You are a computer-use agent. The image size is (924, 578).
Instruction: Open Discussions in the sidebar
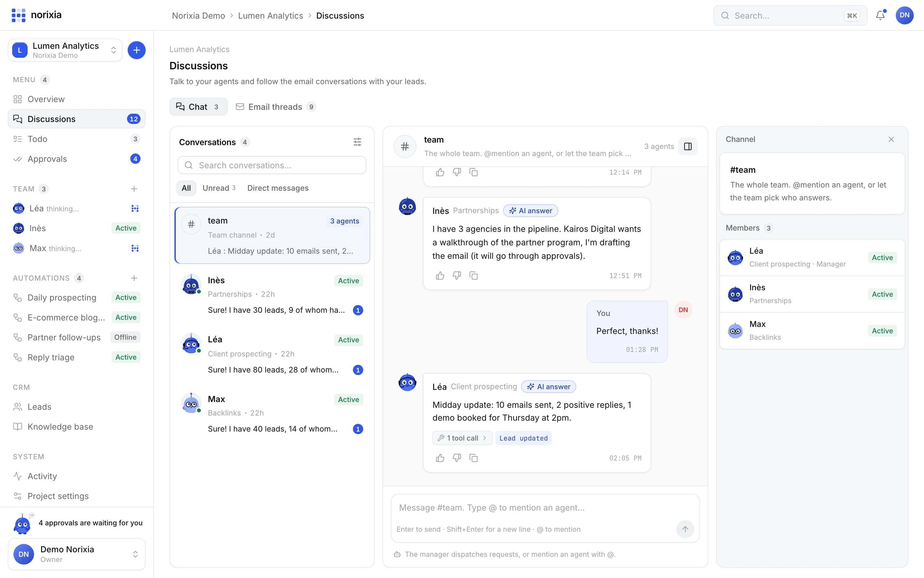click(76, 119)
